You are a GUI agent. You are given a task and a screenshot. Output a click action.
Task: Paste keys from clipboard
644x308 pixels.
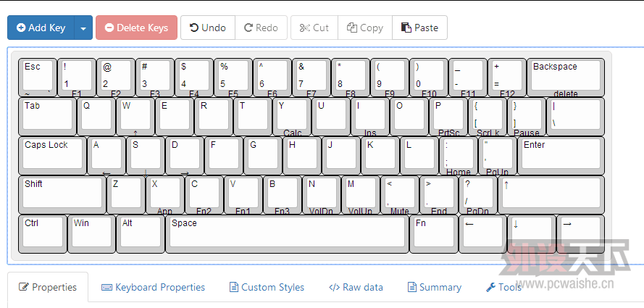tap(419, 28)
